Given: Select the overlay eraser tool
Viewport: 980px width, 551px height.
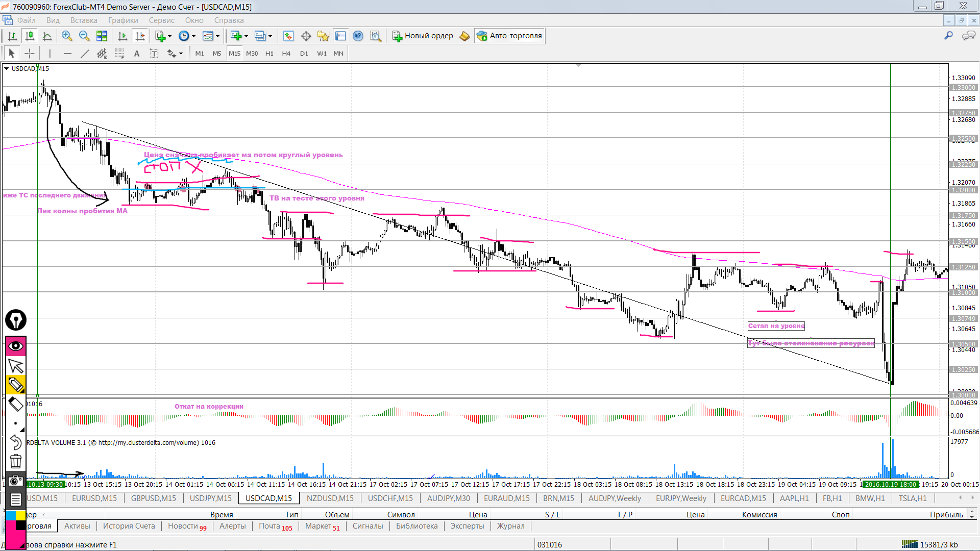Looking at the screenshot, I should pos(16,404).
